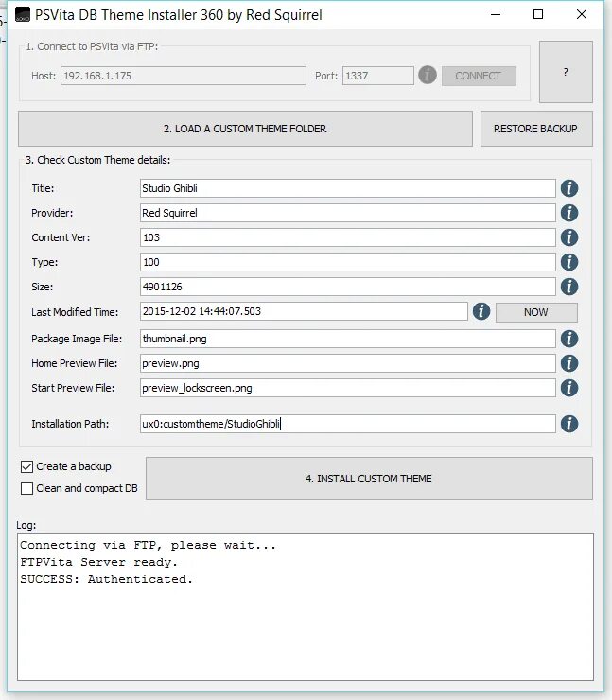612x700 pixels.
Task: Click the info icon for Last Modified Time
Action: click(481, 311)
